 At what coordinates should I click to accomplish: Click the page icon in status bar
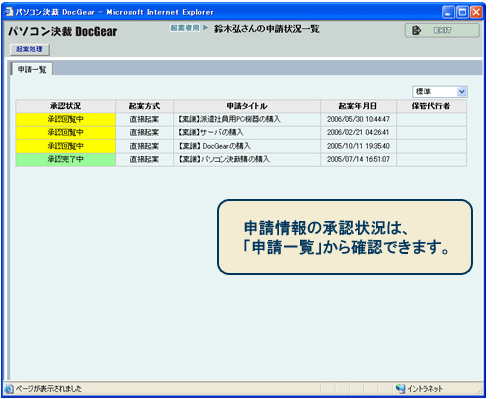(9, 388)
